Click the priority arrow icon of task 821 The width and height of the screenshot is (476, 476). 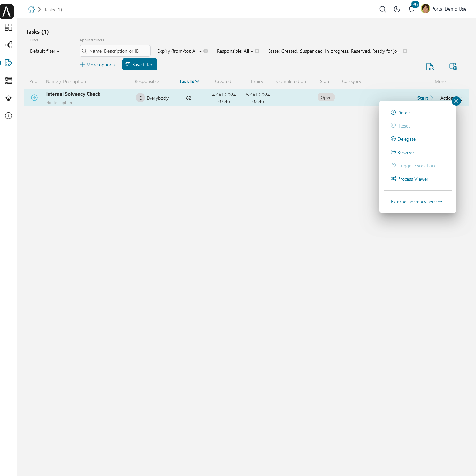34,98
